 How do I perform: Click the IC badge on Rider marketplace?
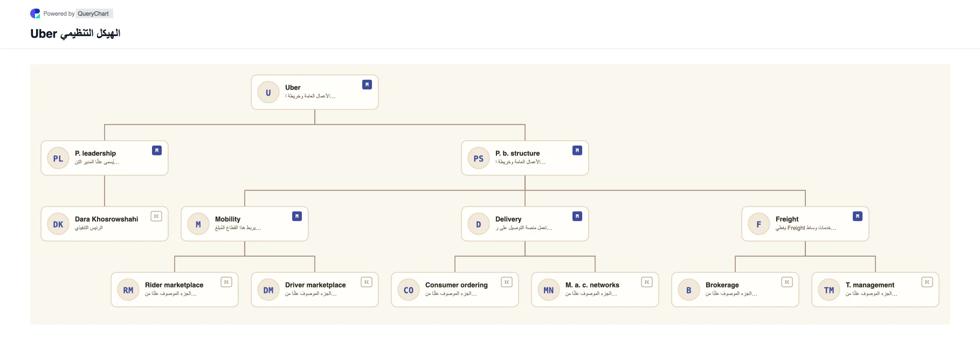tap(226, 282)
